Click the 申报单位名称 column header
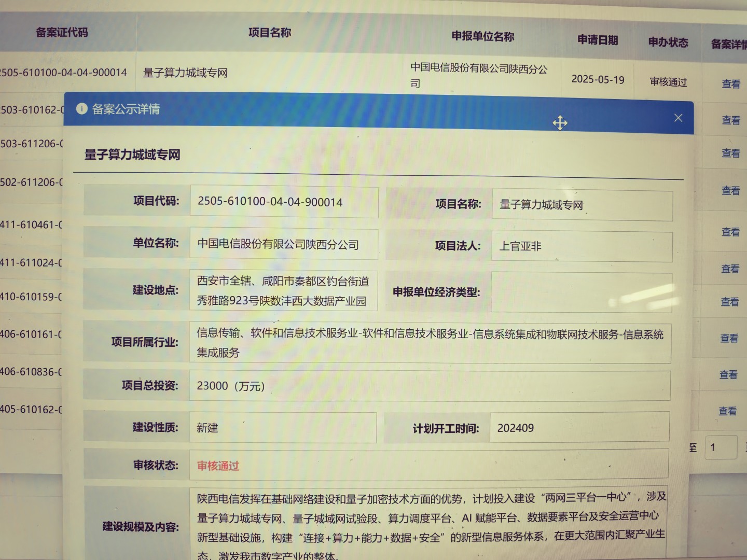Screen dimensions: 747x560 pyautogui.click(x=482, y=36)
